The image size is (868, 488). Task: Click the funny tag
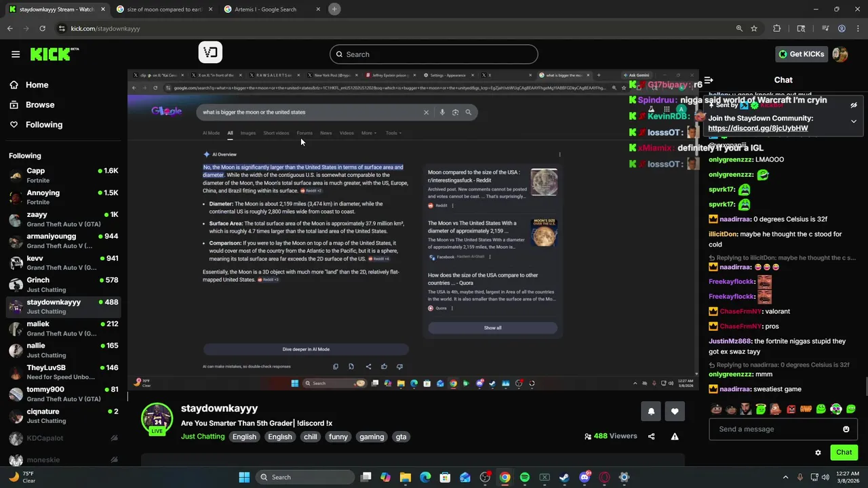coord(338,437)
